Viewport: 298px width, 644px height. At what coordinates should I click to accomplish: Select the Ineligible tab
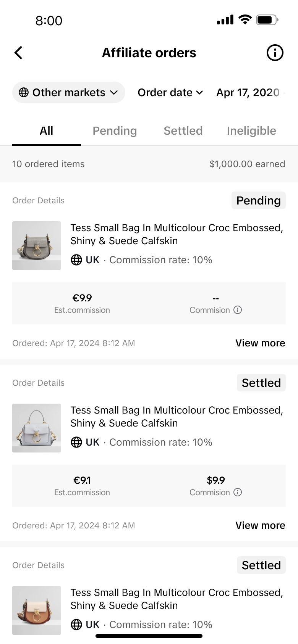[x=251, y=131]
